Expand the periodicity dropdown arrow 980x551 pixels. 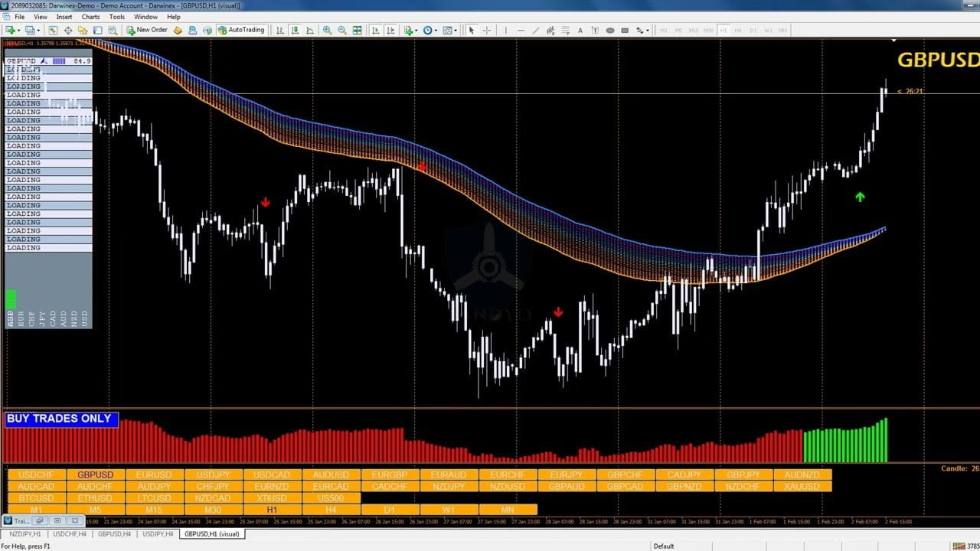click(436, 31)
